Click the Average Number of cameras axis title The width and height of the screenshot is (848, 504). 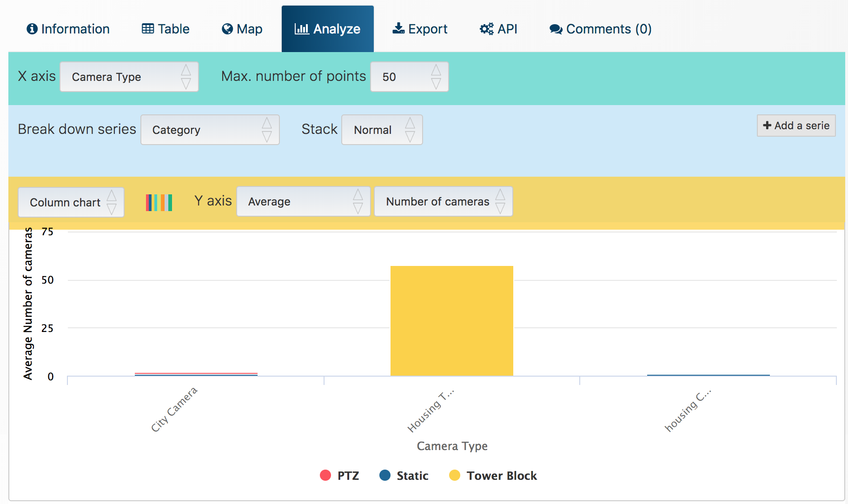coord(28,304)
